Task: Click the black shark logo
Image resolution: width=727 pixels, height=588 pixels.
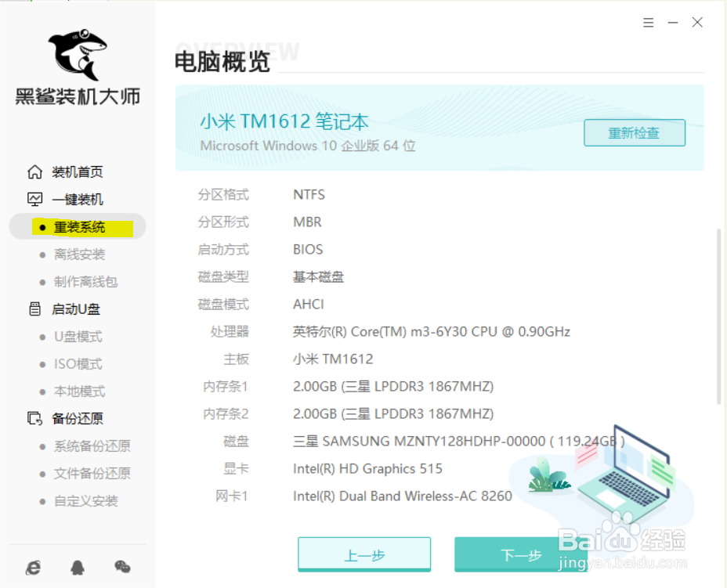Action: tap(78, 55)
